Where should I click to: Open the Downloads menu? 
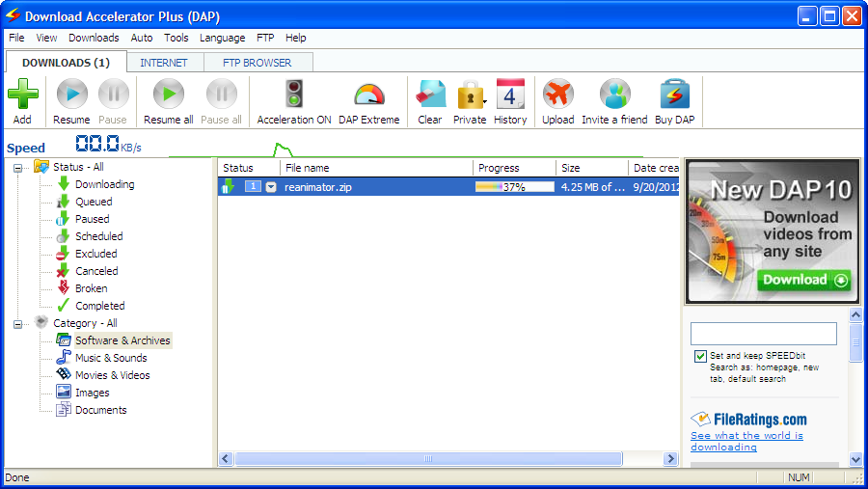tap(94, 38)
